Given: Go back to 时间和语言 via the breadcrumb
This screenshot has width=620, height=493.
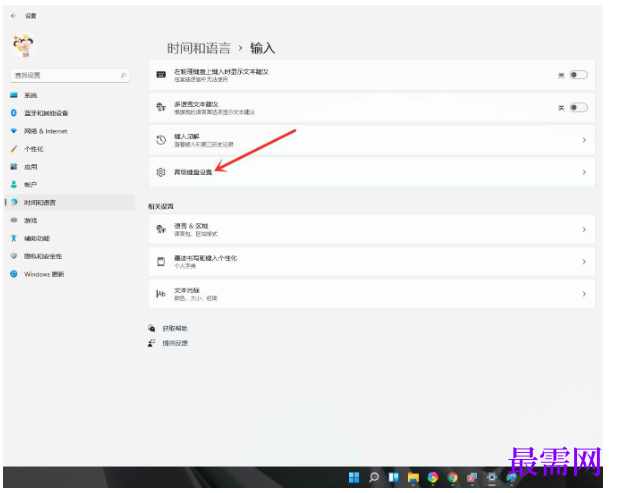Looking at the screenshot, I should tap(198, 49).
